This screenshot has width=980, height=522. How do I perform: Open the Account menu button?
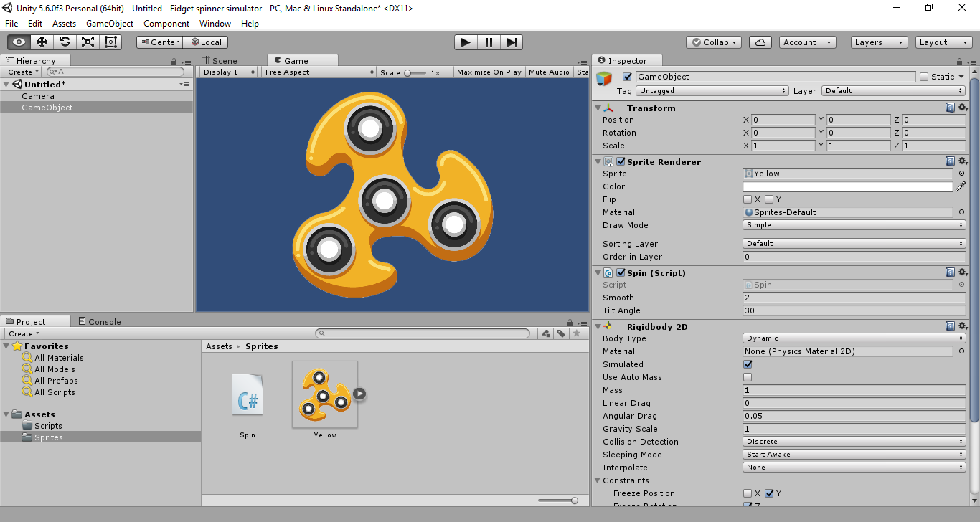click(807, 42)
